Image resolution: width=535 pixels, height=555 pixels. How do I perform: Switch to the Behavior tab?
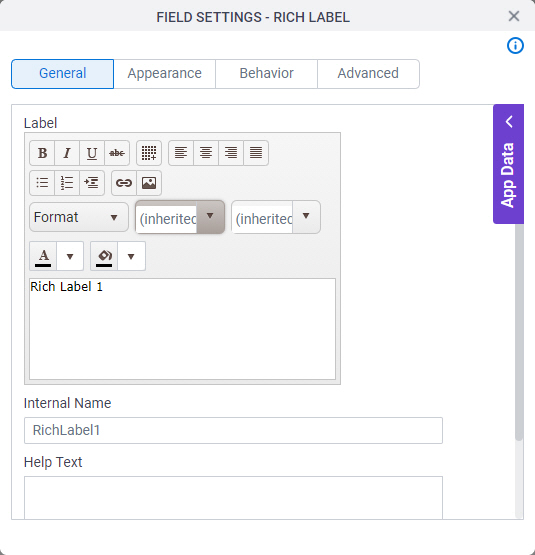pos(267,74)
